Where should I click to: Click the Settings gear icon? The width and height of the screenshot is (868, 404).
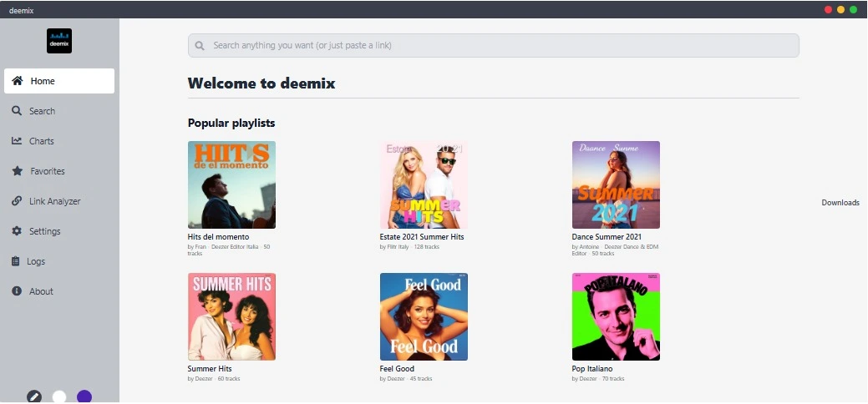[x=17, y=230]
